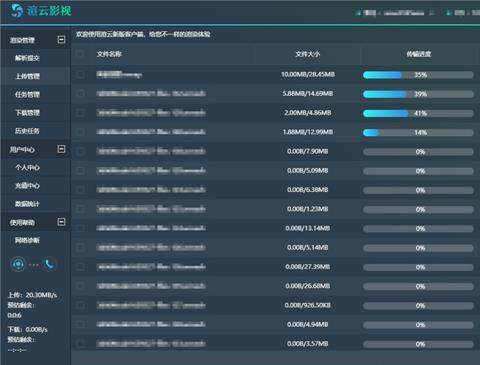
Task: Check the row with size 0.00B/1.23MB
Action: coord(80,209)
